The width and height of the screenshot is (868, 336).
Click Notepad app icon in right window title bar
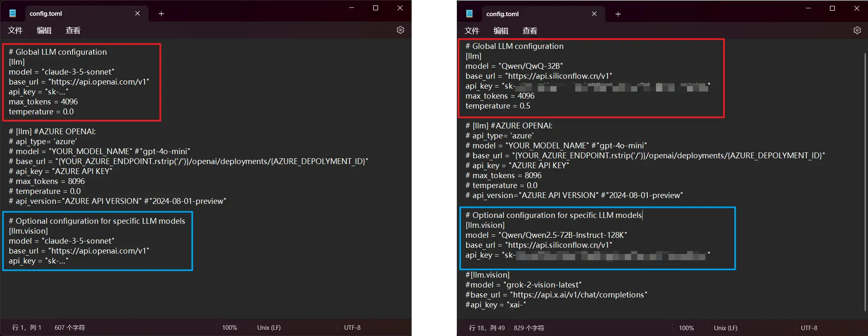[469, 14]
